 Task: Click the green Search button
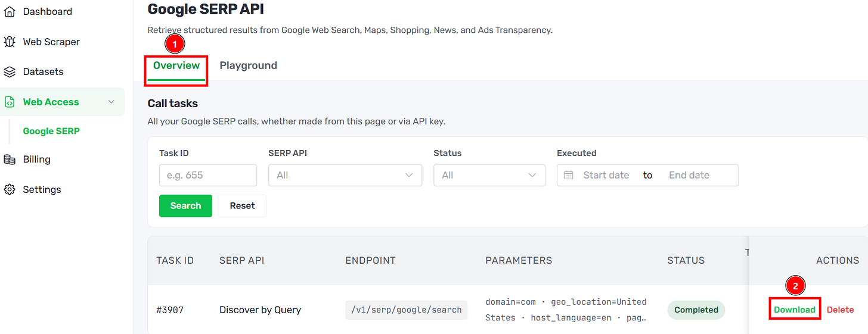click(x=185, y=205)
